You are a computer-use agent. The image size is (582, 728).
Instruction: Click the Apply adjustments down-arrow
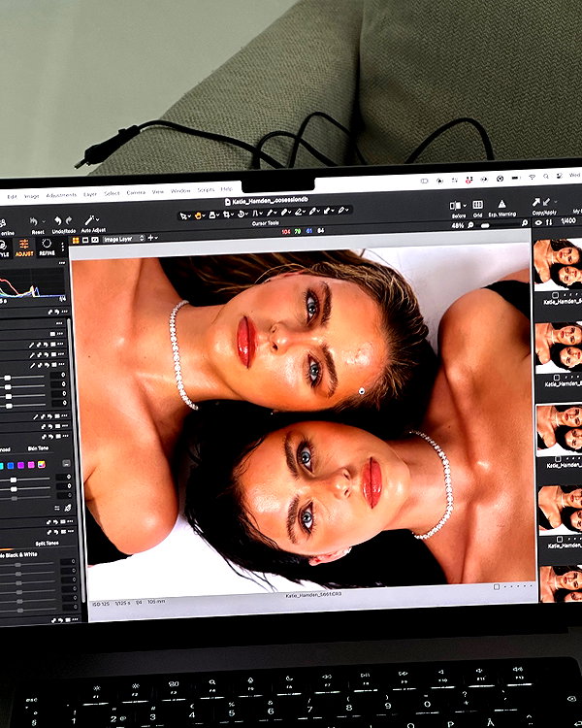coord(546,202)
